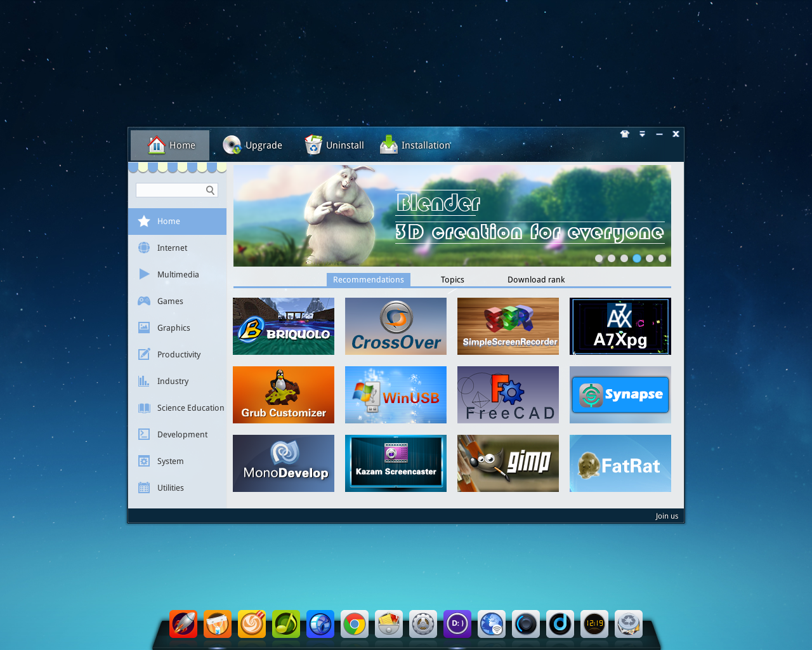Expand the title bar dropdown menu arrow
The image size is (812, 650).
tap(642, 134)
